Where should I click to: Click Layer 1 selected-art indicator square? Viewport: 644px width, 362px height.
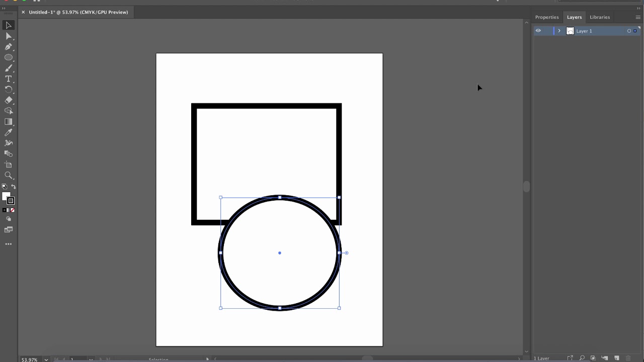pyautogui.click(x=635, y=31)
